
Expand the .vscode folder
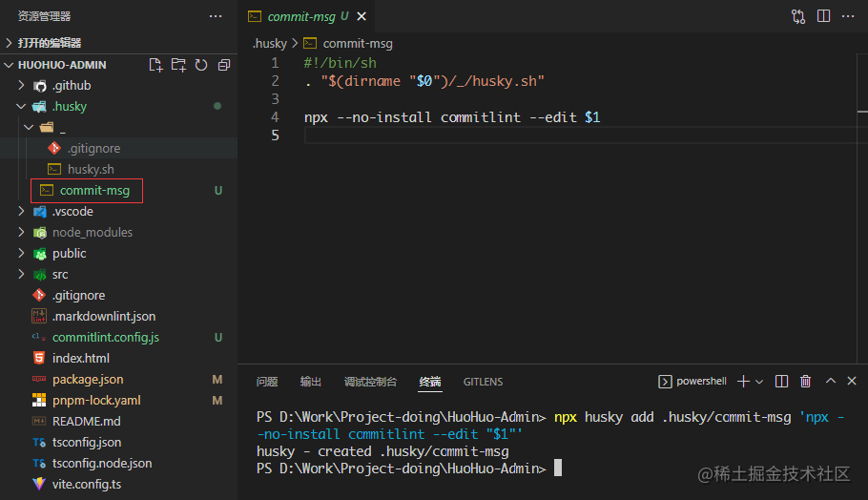tap(118, 212)
